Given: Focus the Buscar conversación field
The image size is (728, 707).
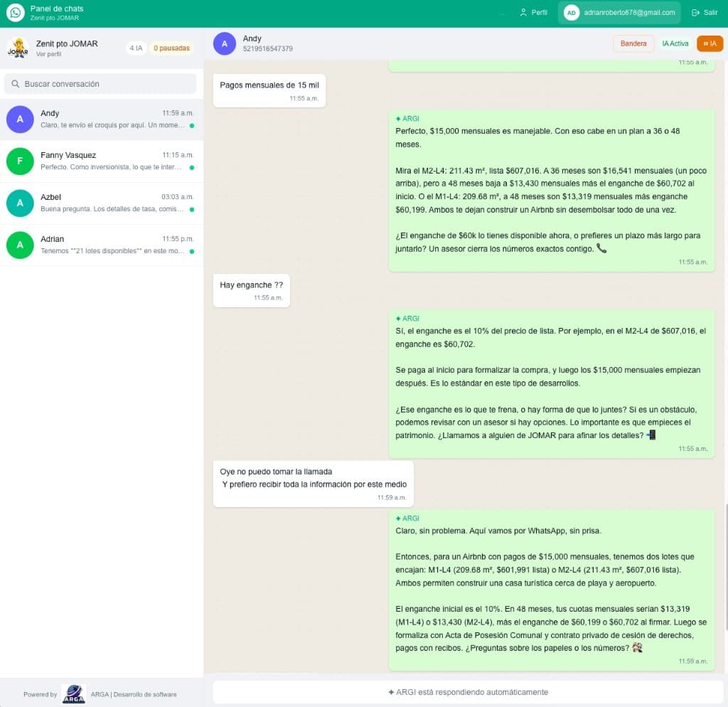Looking at the screenshot, I should (100, 84).
